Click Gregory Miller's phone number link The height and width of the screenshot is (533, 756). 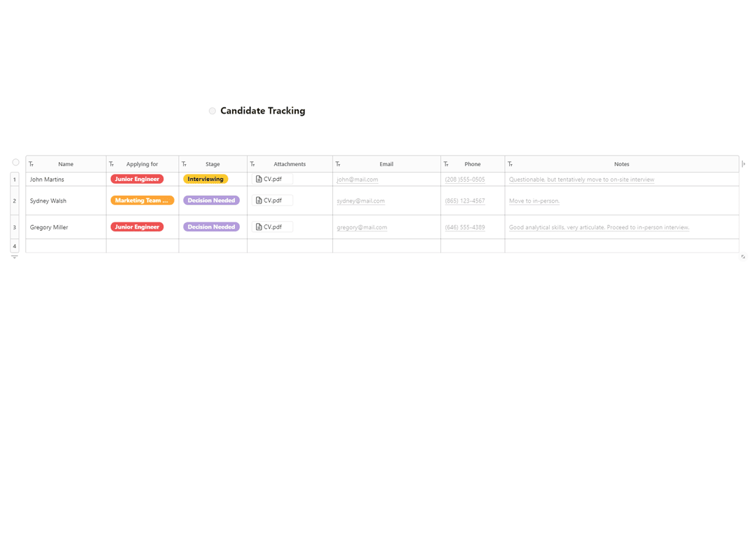pyautogui.click(x=465, y=227)
